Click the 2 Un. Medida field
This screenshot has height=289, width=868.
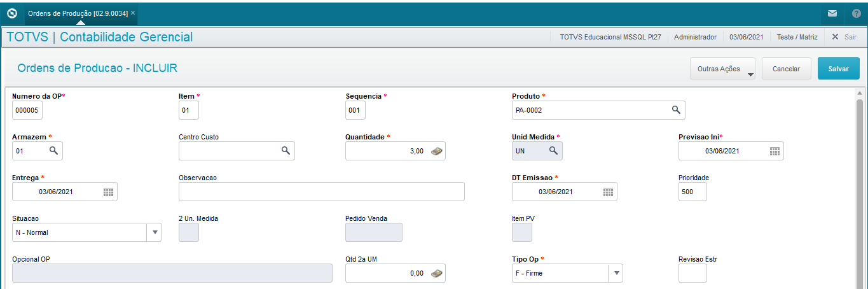[189, 232]
